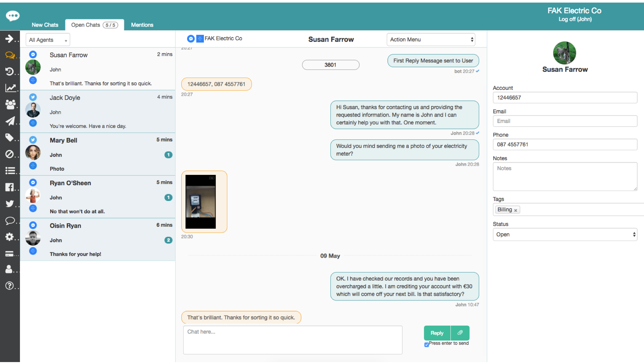Click the sign-in arrow icon in the sidebar
The height and width of the screenshot is (364, 644).
(9, 39)
